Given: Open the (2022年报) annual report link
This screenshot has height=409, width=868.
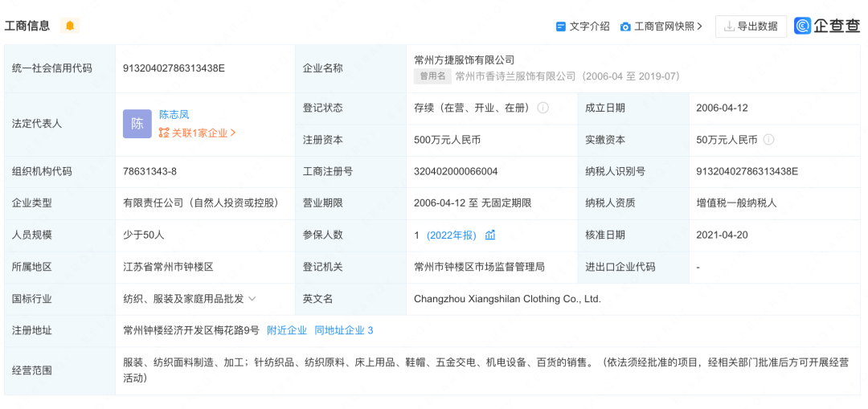Looking at the screenshot, I should (451, 235).
